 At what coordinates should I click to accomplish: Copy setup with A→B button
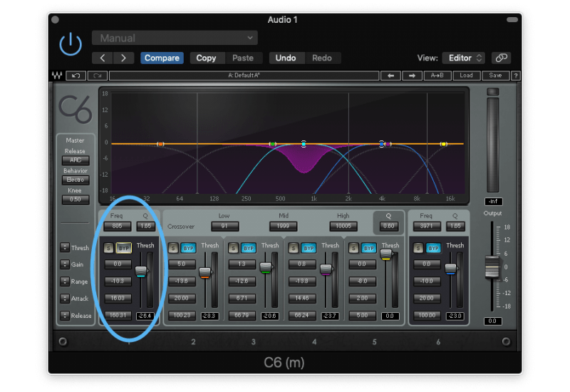(x=437, y=76)
